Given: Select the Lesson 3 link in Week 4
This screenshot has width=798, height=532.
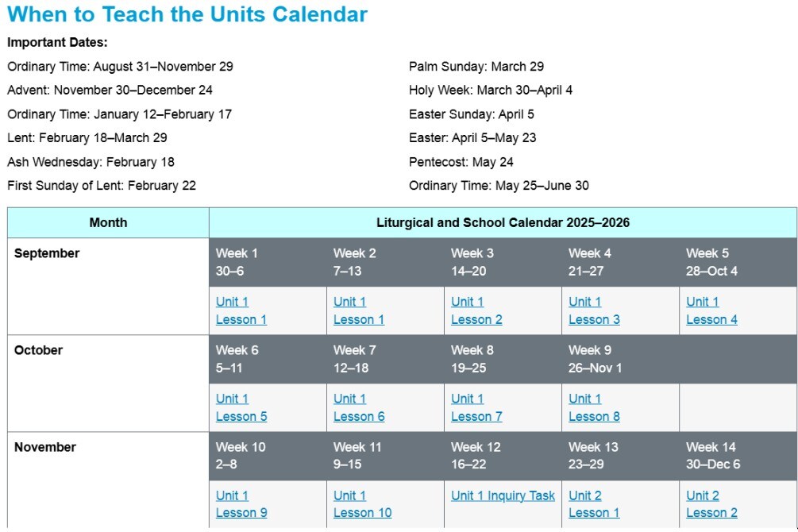Looking at the screenshot, I should 594,319.
